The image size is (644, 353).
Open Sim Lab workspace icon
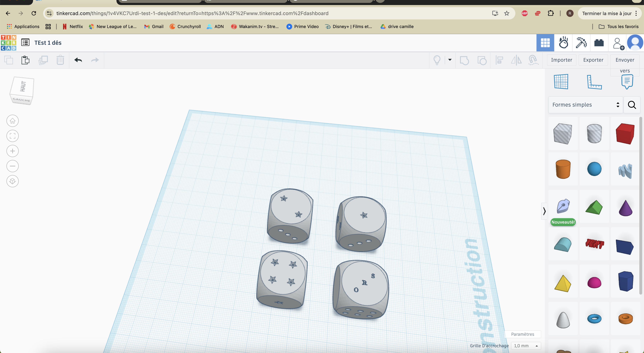coord(563,43)
